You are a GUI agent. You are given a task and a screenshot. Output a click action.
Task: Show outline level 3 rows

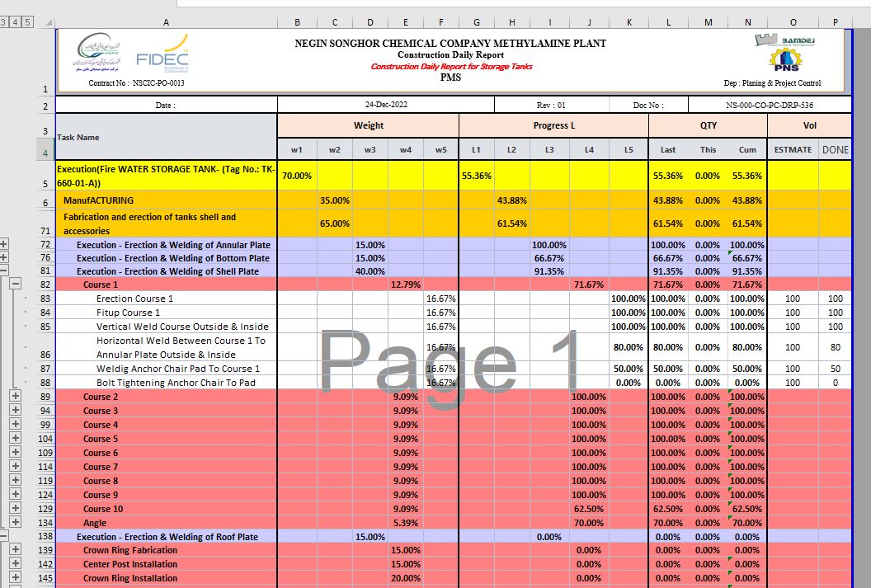pyautogui.click(x=4, y=21)
